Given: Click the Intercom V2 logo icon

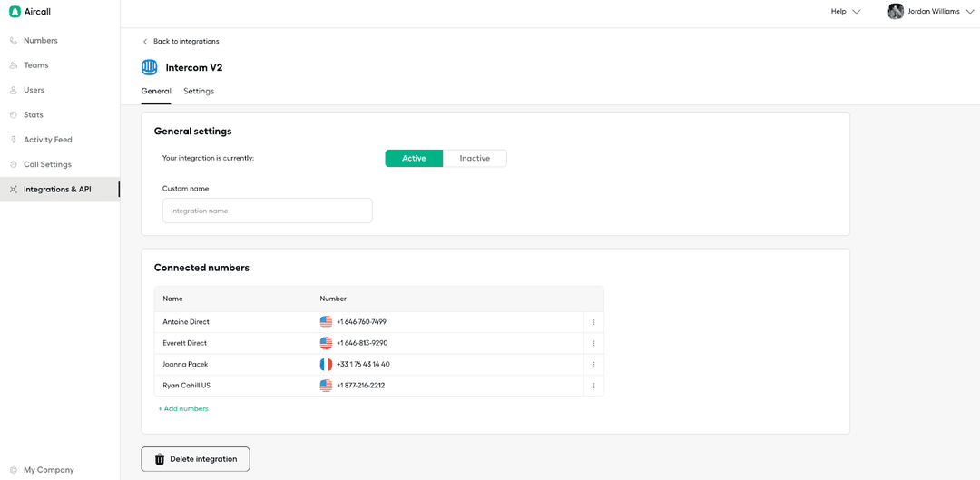Looking at the screenshot, I should [x=150, y=67].
